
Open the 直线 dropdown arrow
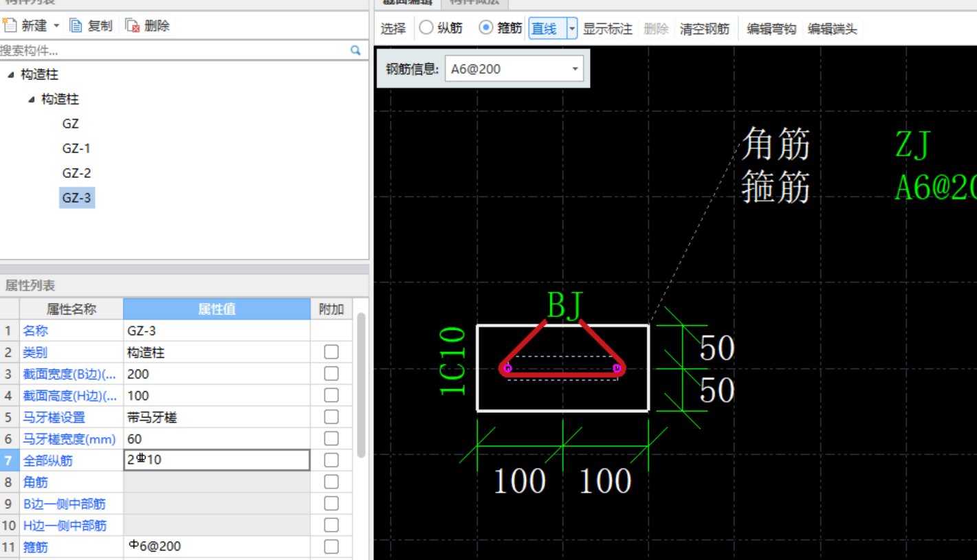point(571,28)
